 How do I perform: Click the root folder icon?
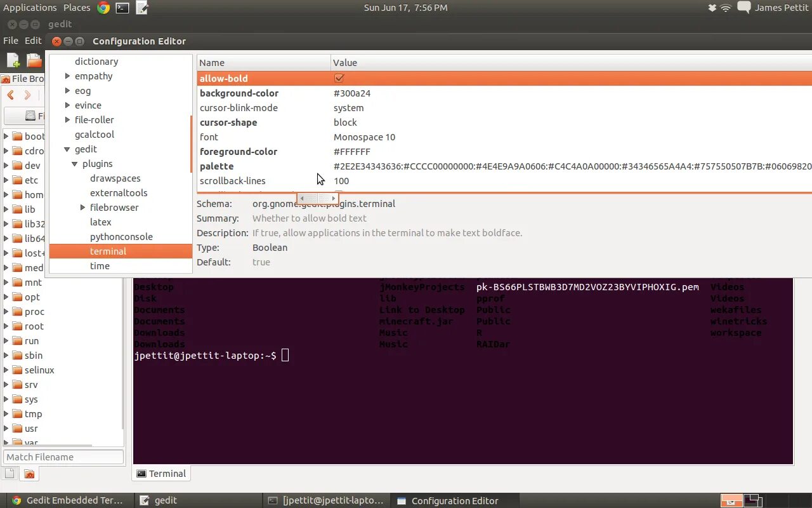[x=17, y=326]
